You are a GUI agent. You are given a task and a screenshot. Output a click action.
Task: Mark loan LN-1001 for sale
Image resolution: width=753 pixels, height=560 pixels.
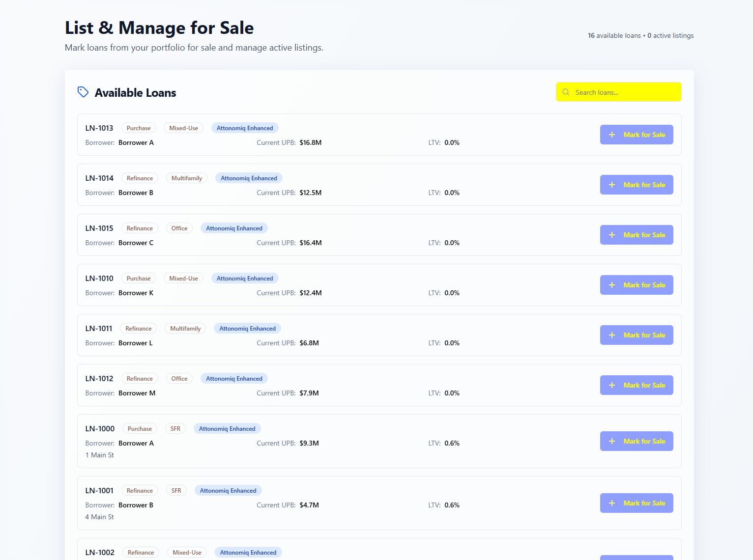pyautogui.click(x=637, y=503)
